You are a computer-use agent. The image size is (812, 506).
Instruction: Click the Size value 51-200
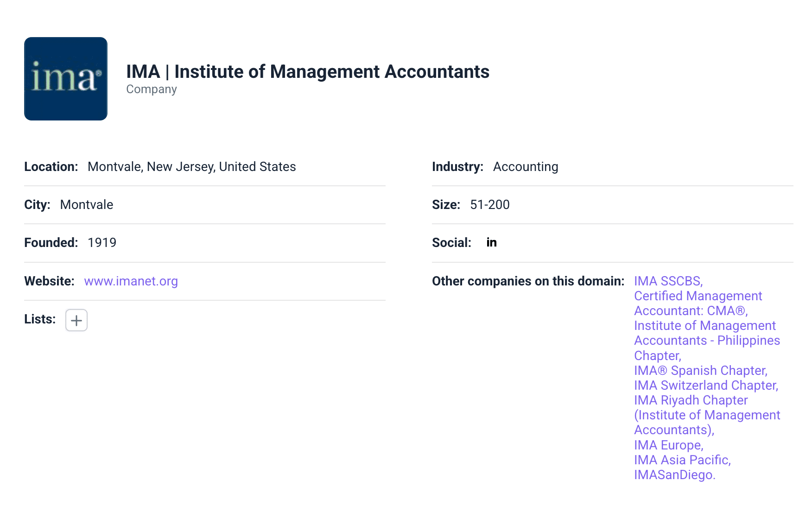pos(490,205)
